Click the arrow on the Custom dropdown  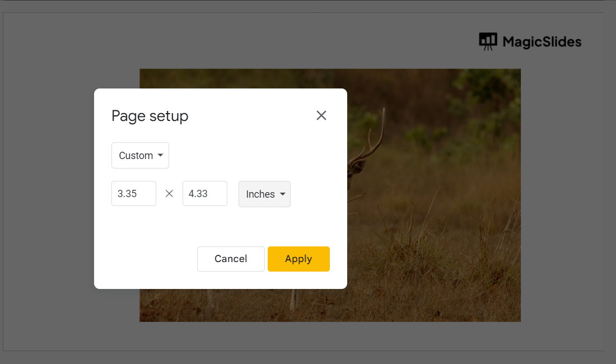click(x=161, y=155)
